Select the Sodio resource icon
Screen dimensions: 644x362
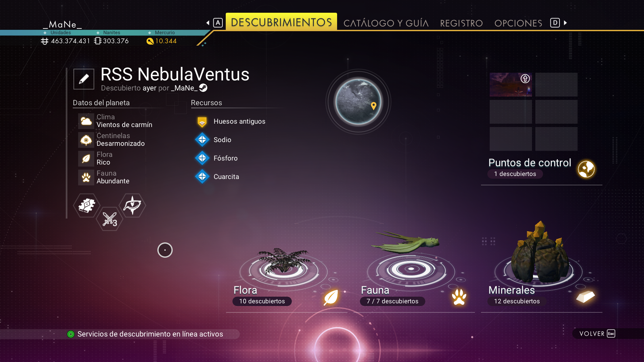pyautogui.click(x=202, y=140)
